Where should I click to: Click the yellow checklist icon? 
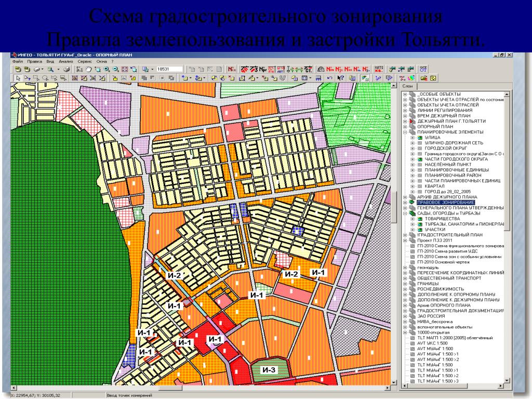pos(433,78)
